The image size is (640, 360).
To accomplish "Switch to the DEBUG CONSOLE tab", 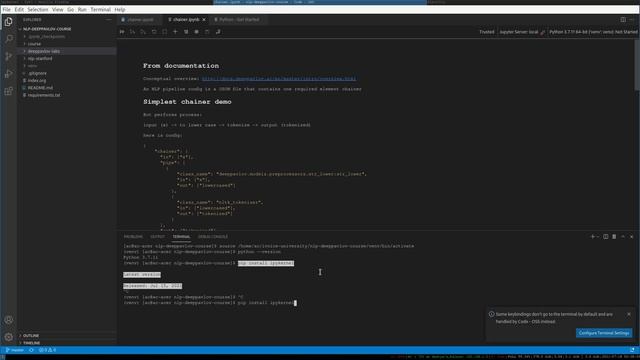I will tap(213, 236).
